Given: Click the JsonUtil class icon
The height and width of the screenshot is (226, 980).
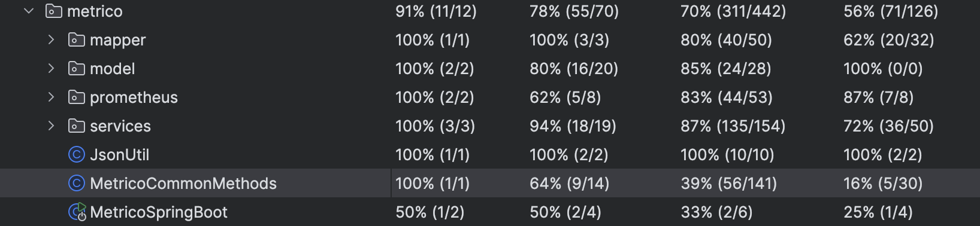Looking at the screenshot, I should click(77, 154).
